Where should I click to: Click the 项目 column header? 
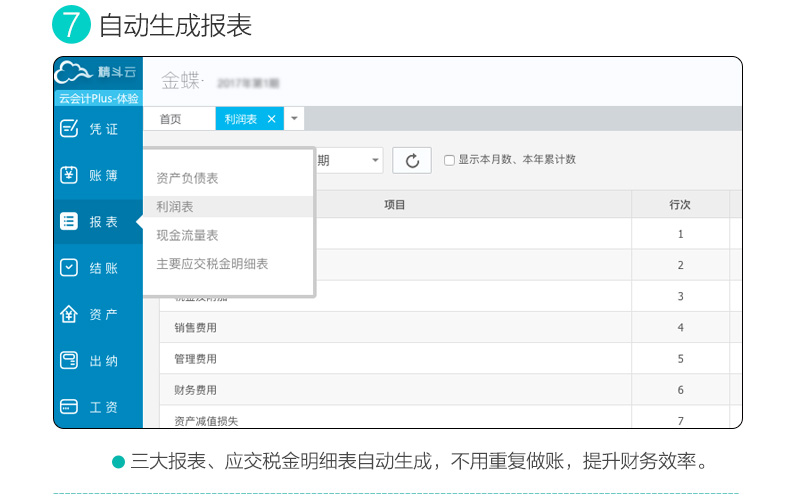click(394, 205)
